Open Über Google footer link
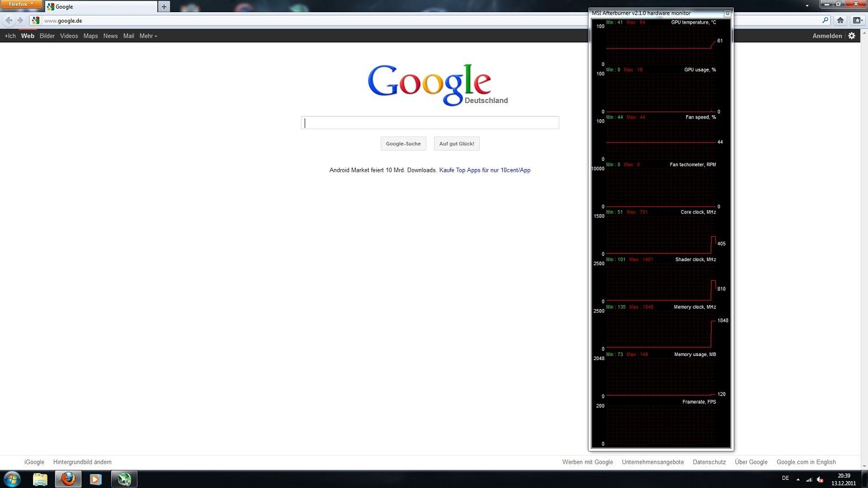868x488 pixels. pyautogui.click(x=751, y=462)
